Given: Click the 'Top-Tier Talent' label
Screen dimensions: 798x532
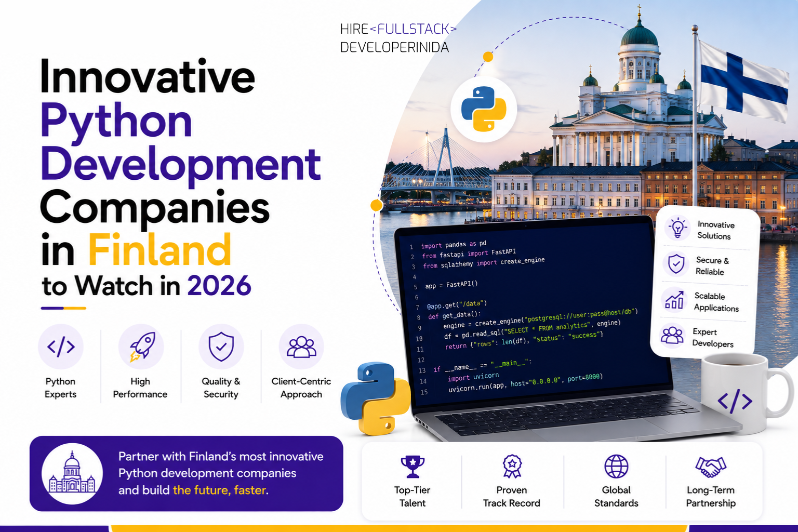Looking at the screenshot, I should point(413,497).
